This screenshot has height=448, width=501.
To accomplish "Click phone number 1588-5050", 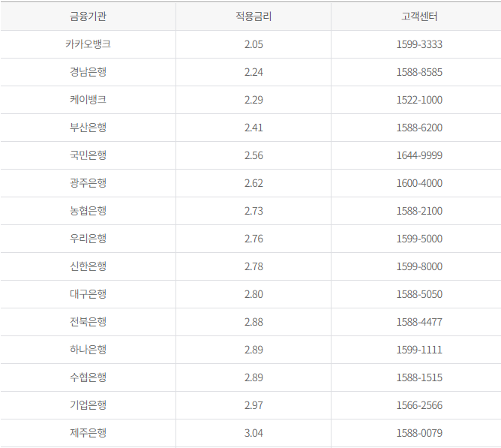I will coord(419,294).
